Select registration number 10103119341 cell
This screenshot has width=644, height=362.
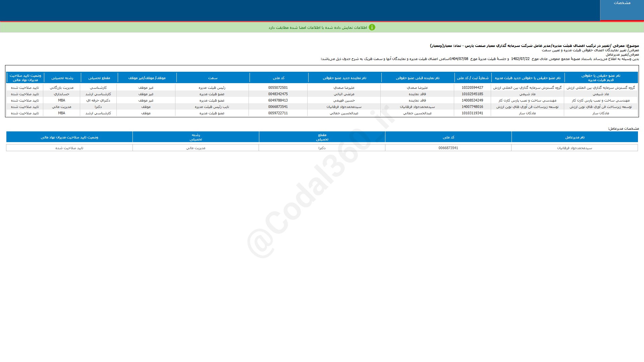coord(472,113)
